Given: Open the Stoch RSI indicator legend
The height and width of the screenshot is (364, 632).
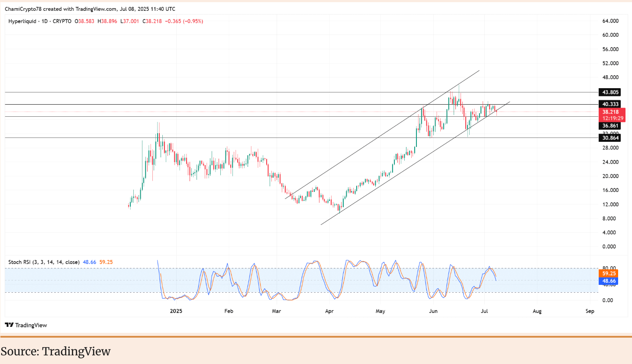Looking at the screenshot, I should pyautogui.click(x=44, y=262).
